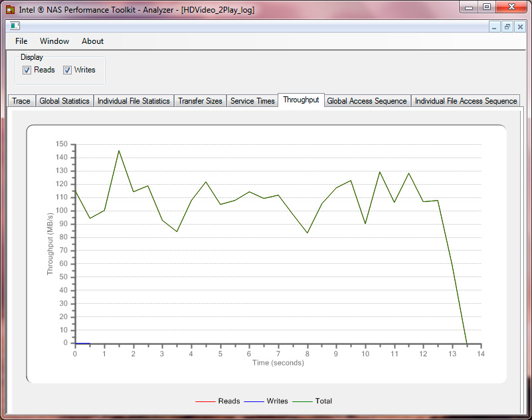This screenshot has width=532, height=420.
Task: Minimize the inner HDVideo_2Play_log document window
Action: [x=494, y=27]
